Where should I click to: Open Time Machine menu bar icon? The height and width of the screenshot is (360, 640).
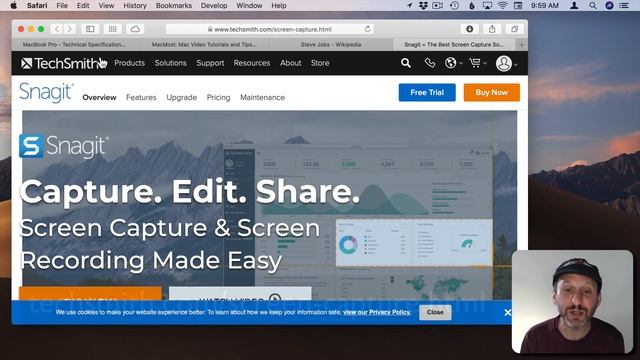[454, 5]
